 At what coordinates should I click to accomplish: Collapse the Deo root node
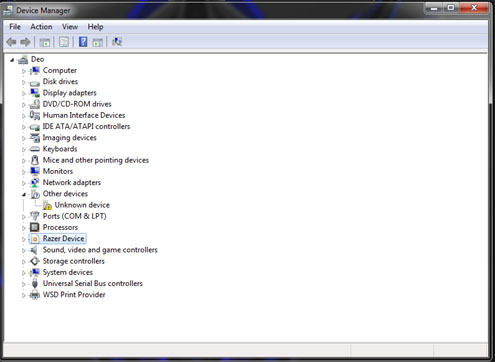click(12, 60)
